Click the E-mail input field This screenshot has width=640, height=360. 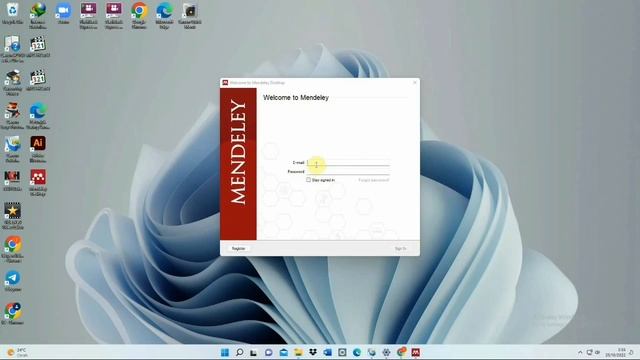coord(348,162)
